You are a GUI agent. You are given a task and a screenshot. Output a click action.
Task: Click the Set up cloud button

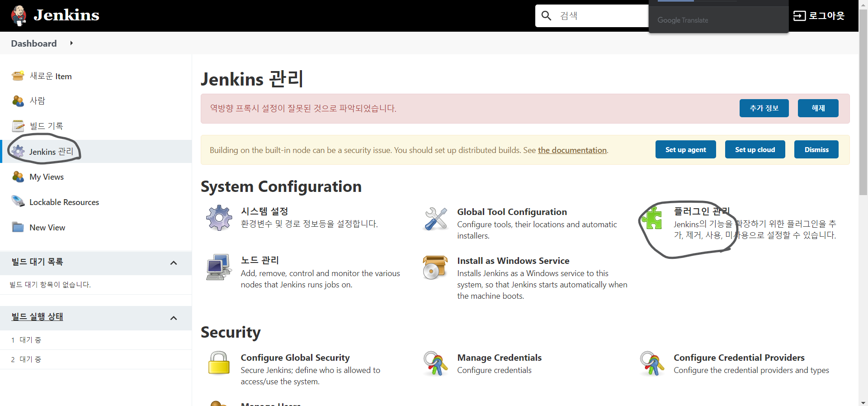tap(755, 149)
